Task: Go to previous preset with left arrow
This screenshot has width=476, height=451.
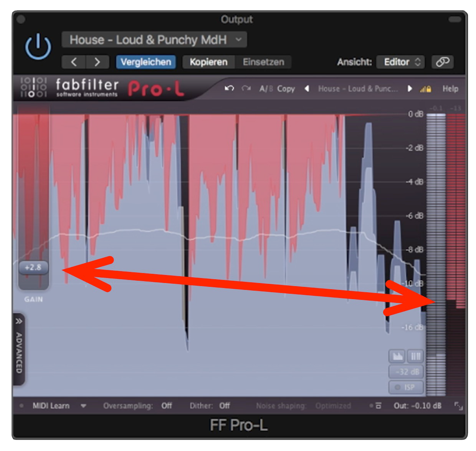Action: tap(74, 62)
